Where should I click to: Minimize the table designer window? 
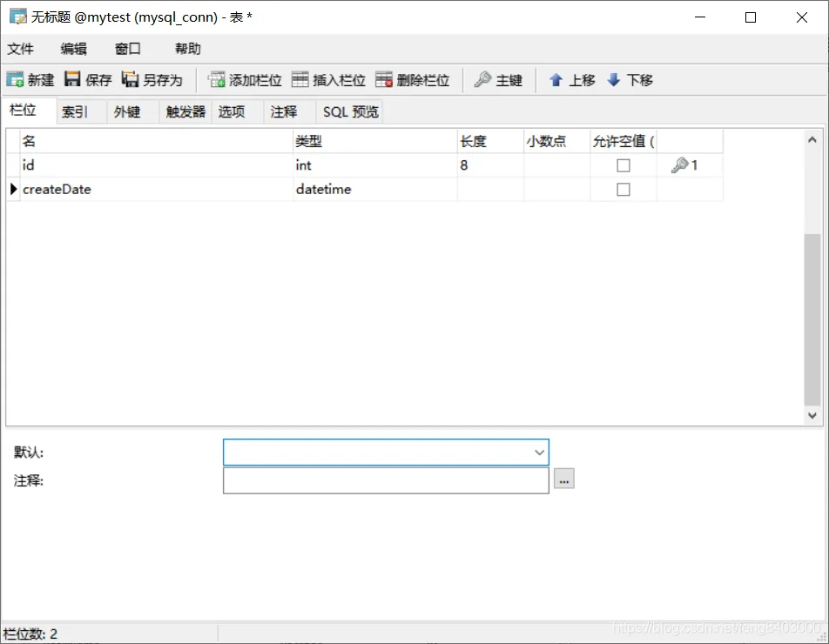[700, 17]
